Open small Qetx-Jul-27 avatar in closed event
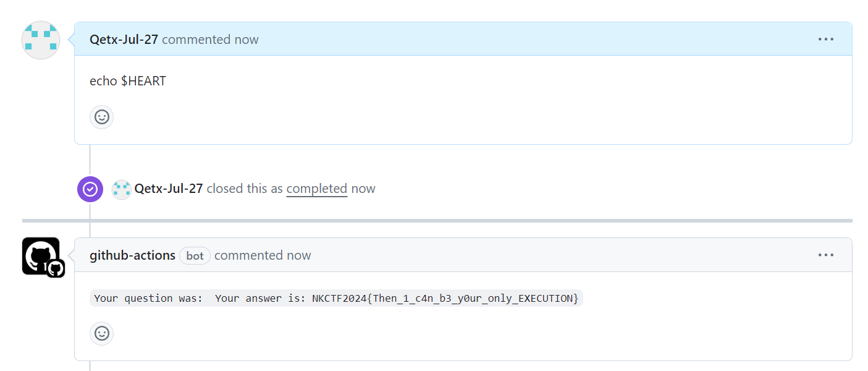The image size is (868, 371). pyautogui.click(x=122, y=189)
